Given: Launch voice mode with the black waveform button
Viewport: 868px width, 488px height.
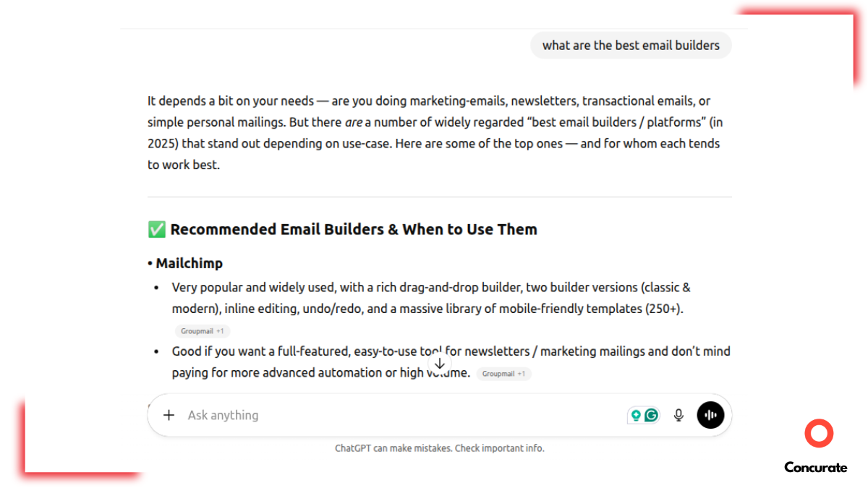Looking at the screenshot, I should coord(710,415).
